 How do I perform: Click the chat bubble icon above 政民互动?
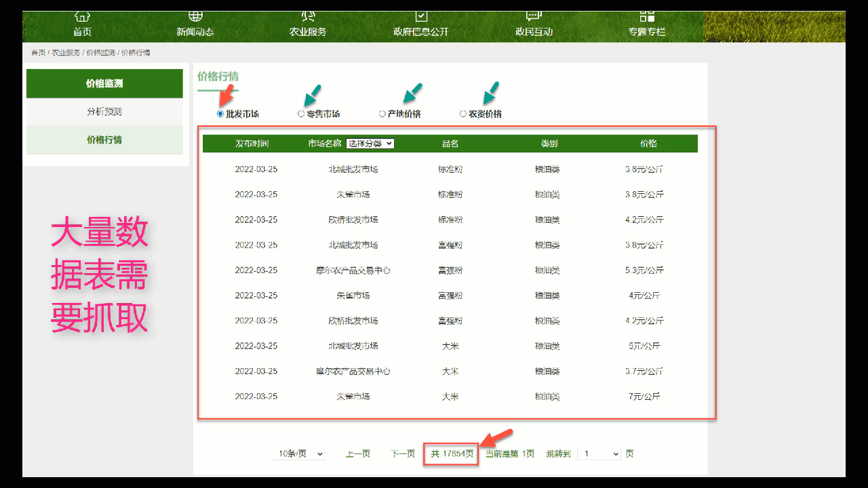(534, 16)
